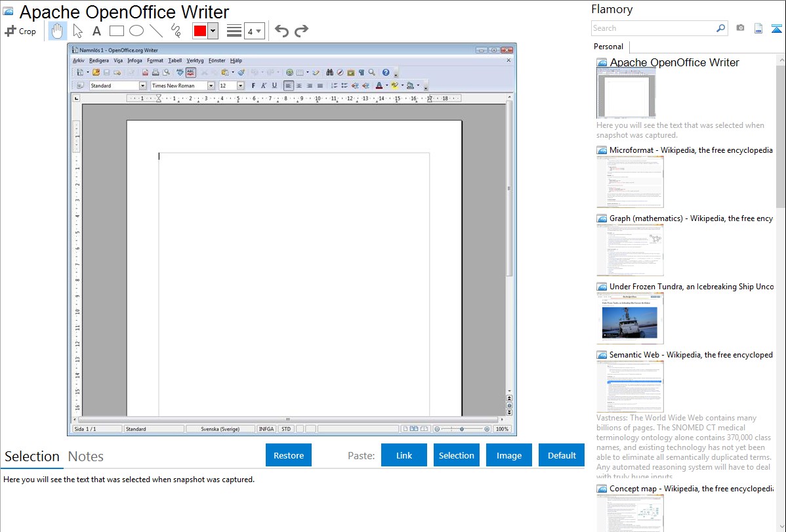Pick the ellipse drawing tool
786x532 pixels.
(x=136, y=31)
